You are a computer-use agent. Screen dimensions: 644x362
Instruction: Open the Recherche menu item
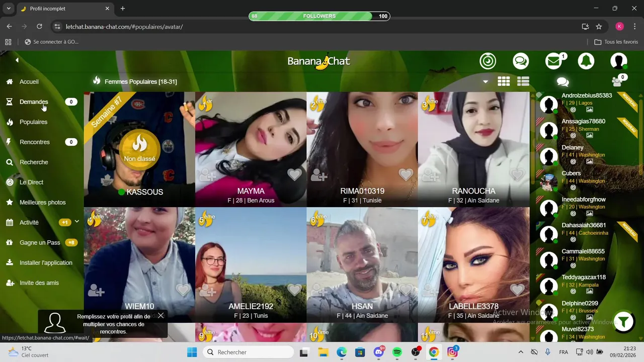tap(34, 162)
